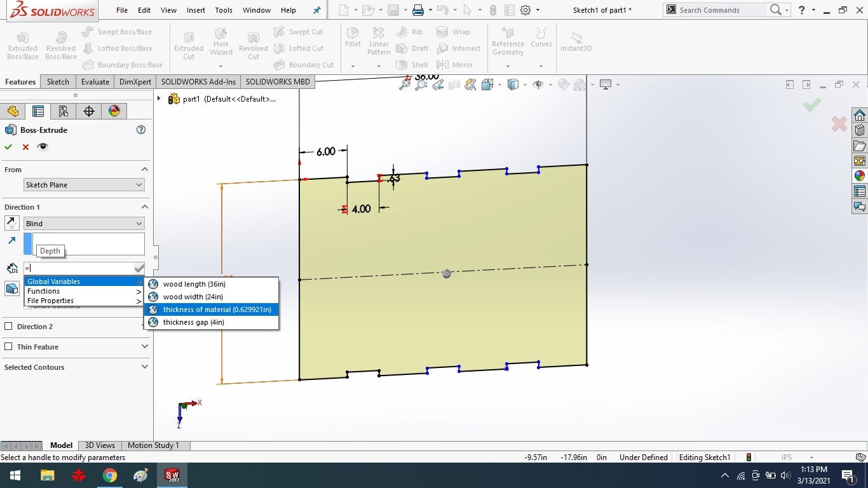The image size is (868, 488).
Task: Click Extruded Boss/Base tool
Action: point(23,44)
